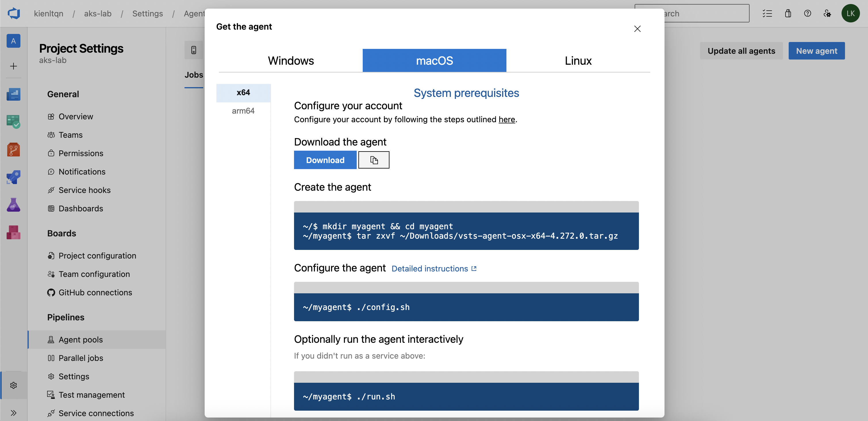
Task: Switch to the Windows tab
Action: (291, 61)
